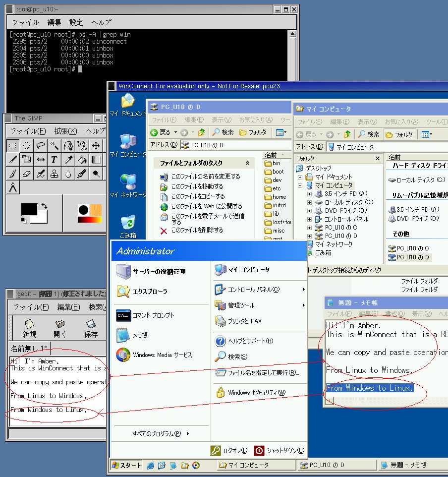
Task: Collapse the マイ コンピュータ tree node
Action: point(300,185)
